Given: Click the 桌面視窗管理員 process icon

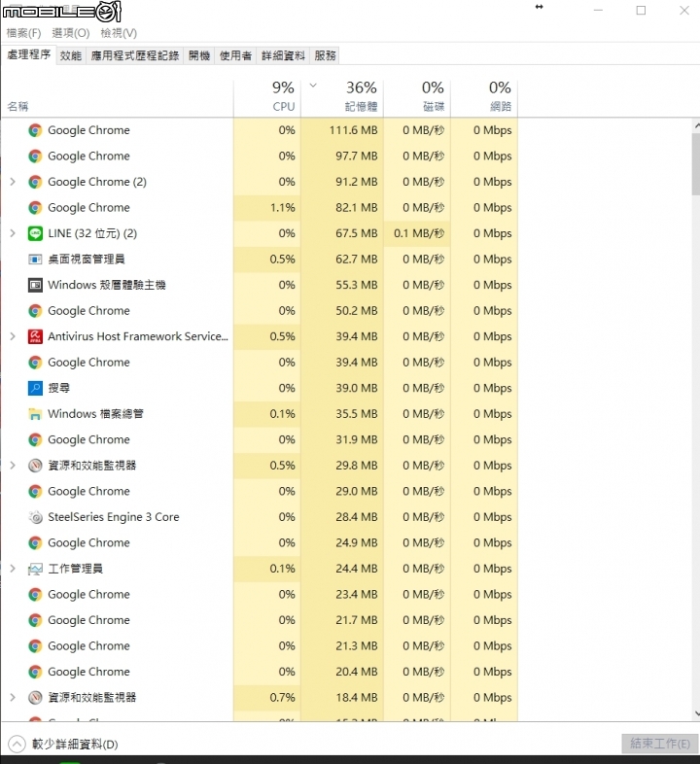Looking at the screenshot, I should tap(35, 260).
